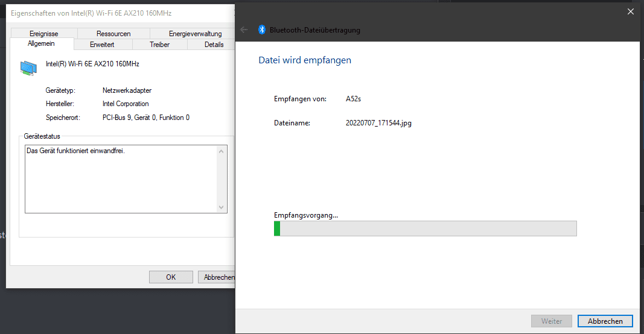644x334 pixels.
Task: Click scroll down arrow in Gerätestatus box
Action: 222,207
